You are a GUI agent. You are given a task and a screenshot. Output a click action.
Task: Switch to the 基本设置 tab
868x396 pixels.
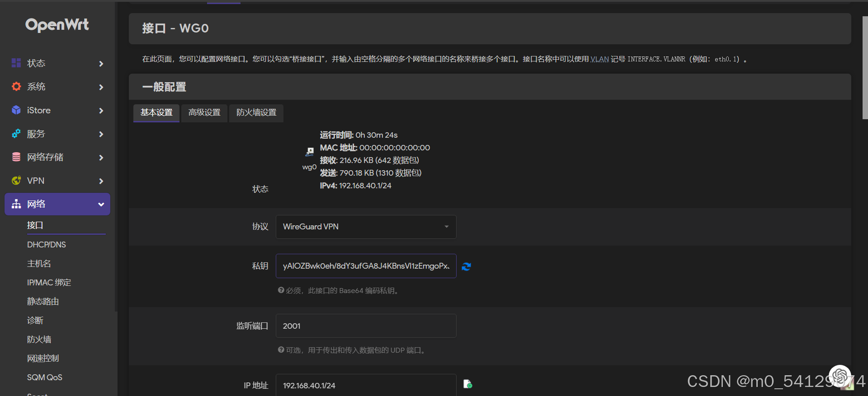pos(156,112)
